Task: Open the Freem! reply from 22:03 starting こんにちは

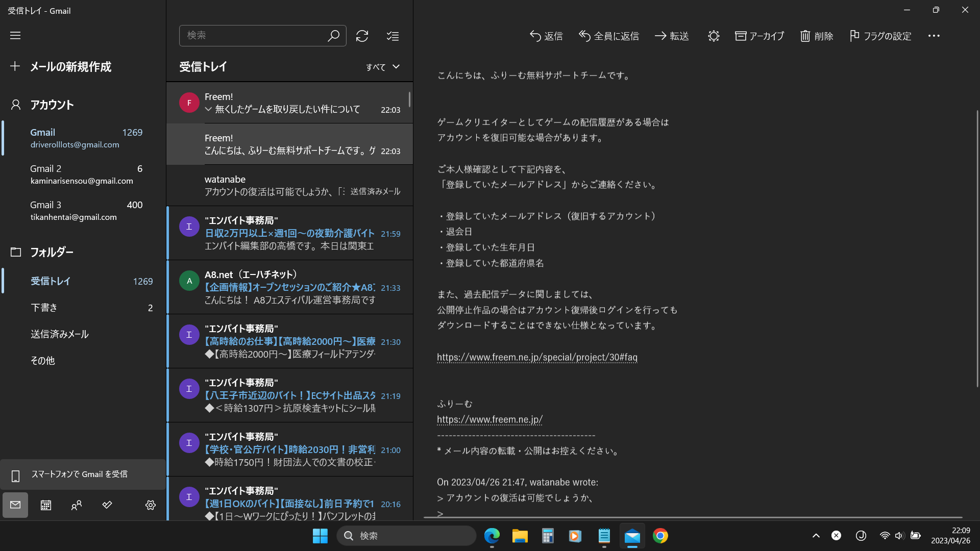Action: [x=289, y=144]
